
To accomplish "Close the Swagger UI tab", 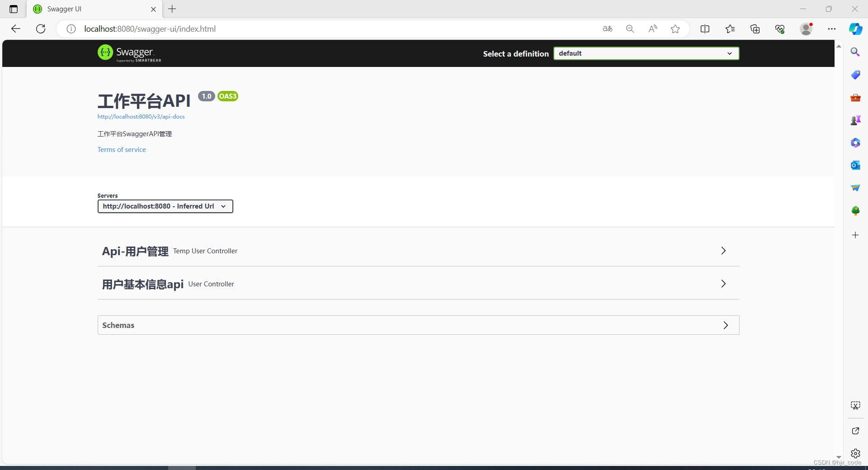I will point(153,9).
